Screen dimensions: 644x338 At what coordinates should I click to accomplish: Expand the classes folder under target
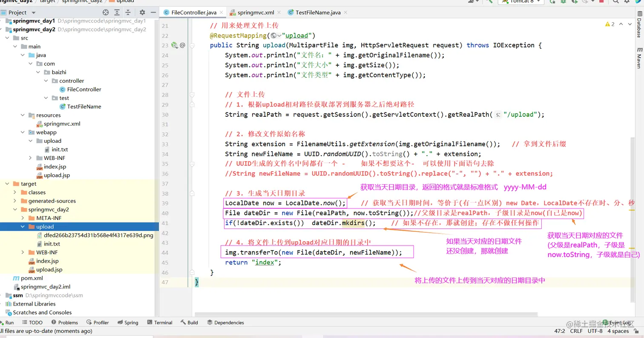point(16,193)
